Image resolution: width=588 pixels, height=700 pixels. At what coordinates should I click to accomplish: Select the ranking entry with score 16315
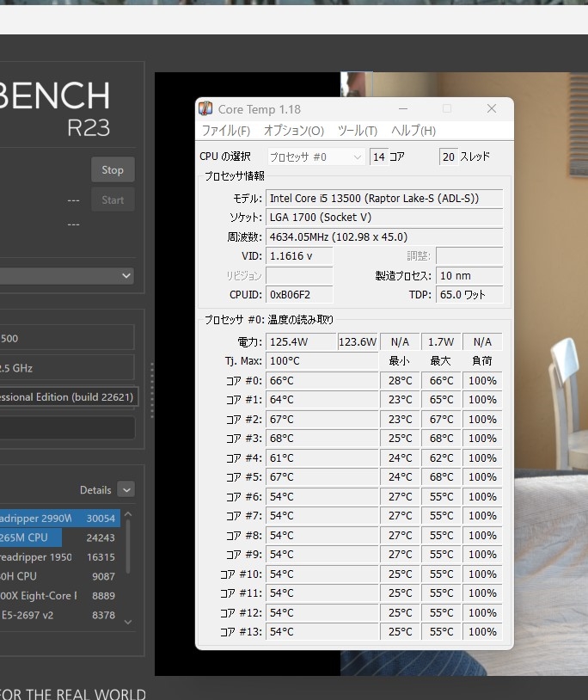point(60,557)
